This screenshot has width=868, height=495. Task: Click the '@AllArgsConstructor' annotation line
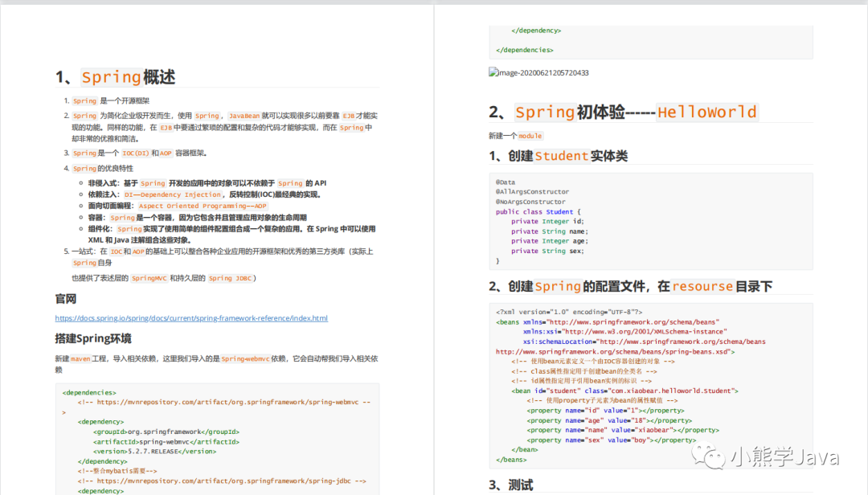(532, 191)
